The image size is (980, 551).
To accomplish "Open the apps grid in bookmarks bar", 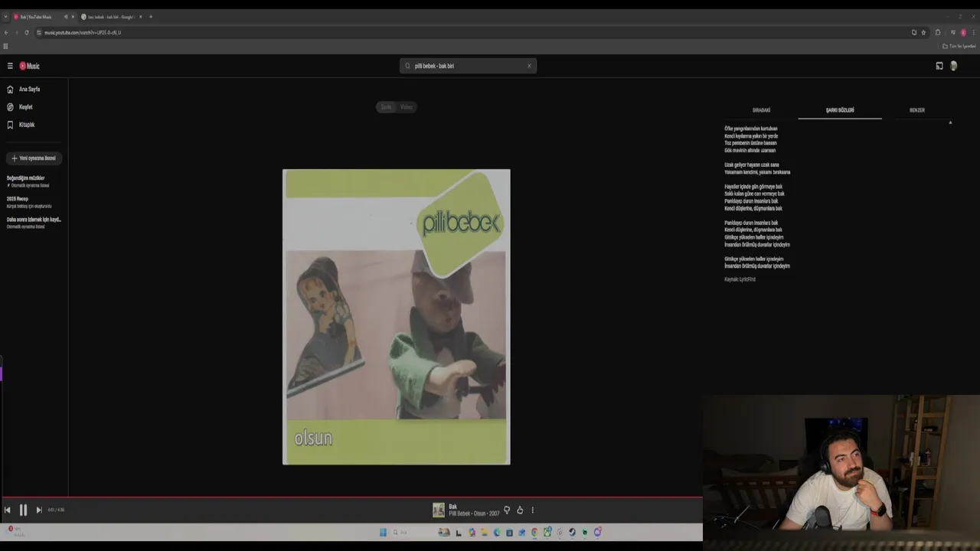I will point(5,46).
